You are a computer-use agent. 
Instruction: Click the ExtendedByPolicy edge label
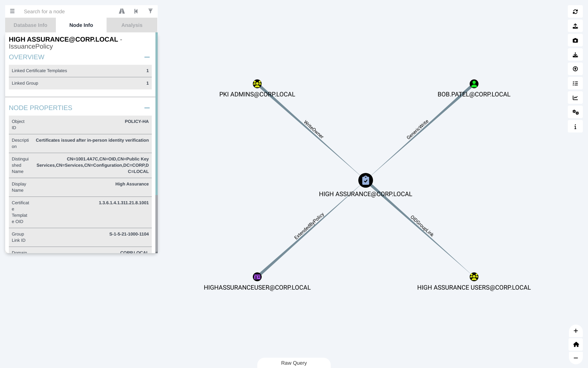point(309,226)
